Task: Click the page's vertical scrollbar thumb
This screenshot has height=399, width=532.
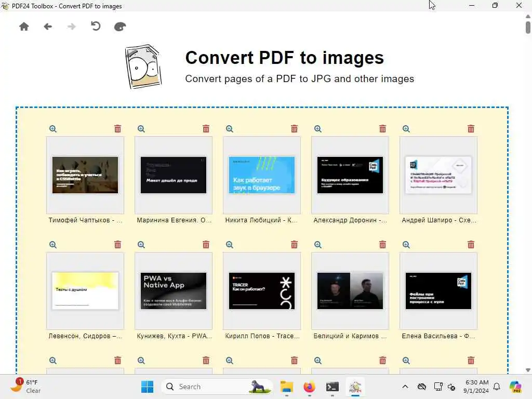Action: (x=528, y=28)
